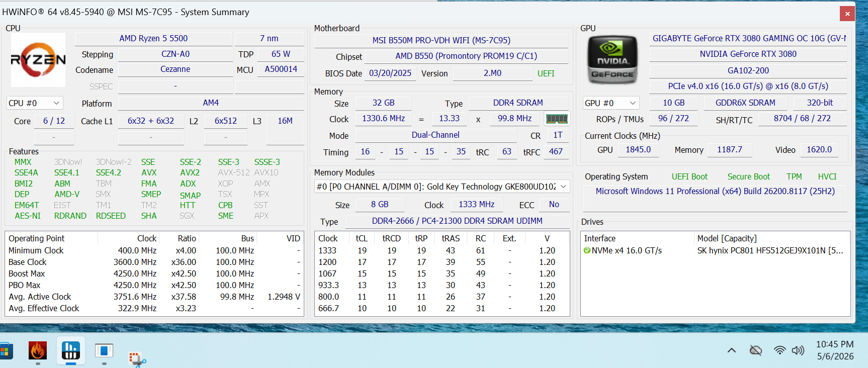Open the blue-chip window app taskbar icon
868x368 pixels.
pos(104,351)
